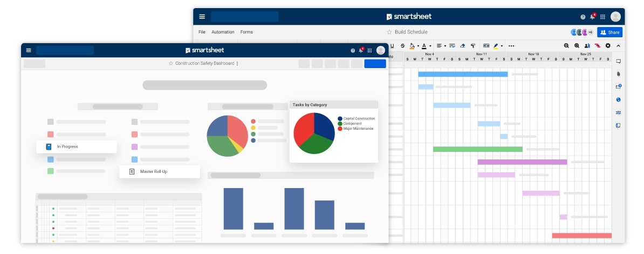Open the Automation menu
The height and width of the screenshot is (254, 644).
click(223, 32)
